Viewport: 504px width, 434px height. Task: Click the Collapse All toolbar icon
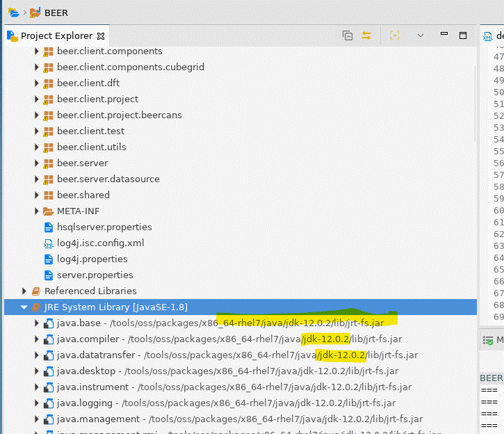point(348,35)
